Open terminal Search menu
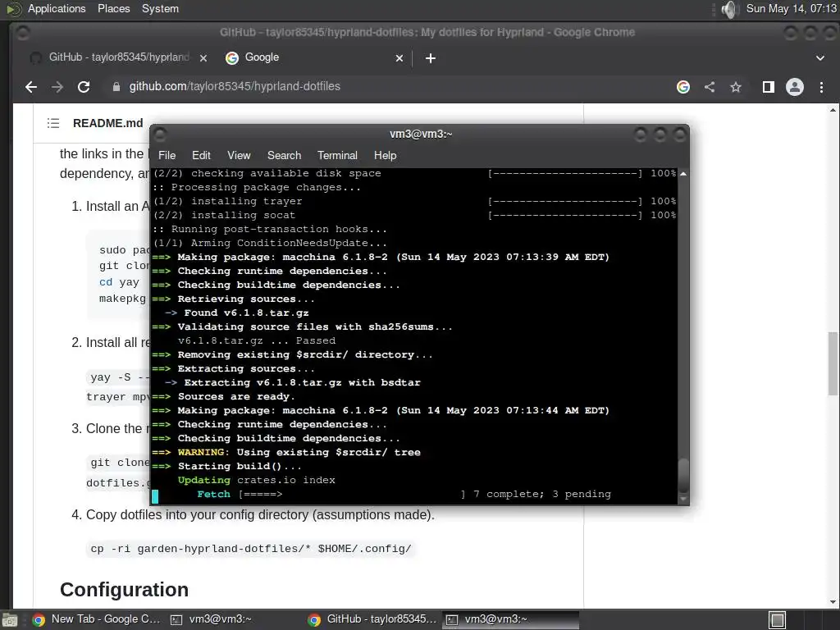This screenshot has width=840, height=630. tap(284, 155)
